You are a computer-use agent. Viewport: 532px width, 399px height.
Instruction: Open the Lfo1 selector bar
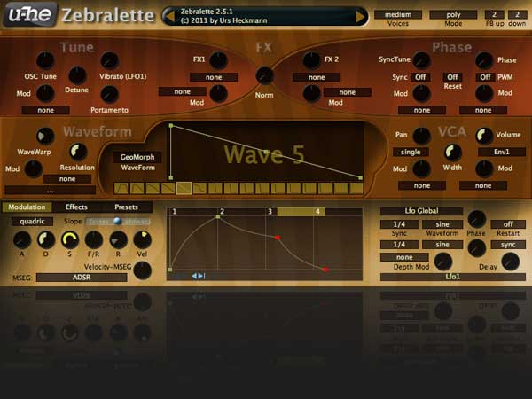point(452,277)
